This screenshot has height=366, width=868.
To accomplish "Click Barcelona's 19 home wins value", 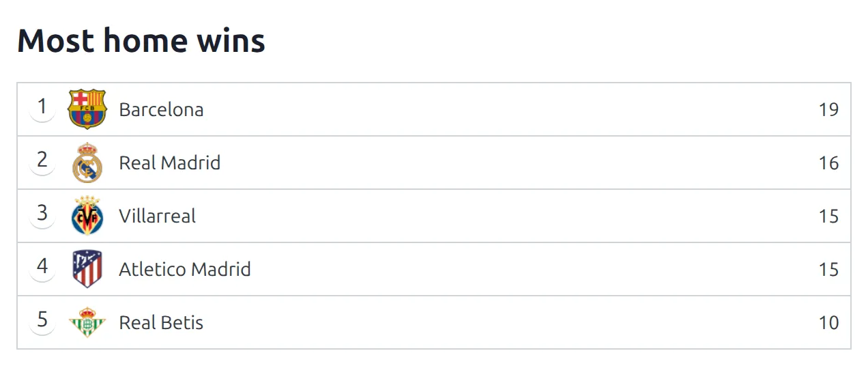I will point(828,110).
